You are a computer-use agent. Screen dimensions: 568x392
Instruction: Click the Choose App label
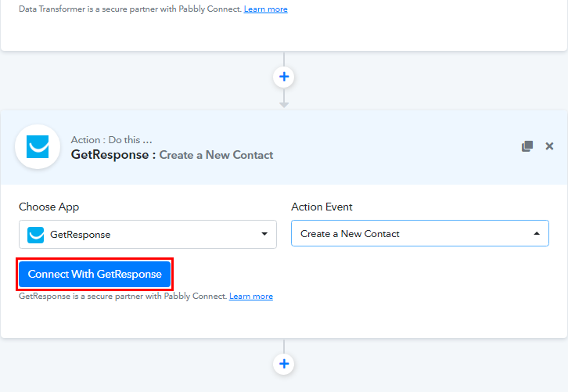click(x=49, y=207)
